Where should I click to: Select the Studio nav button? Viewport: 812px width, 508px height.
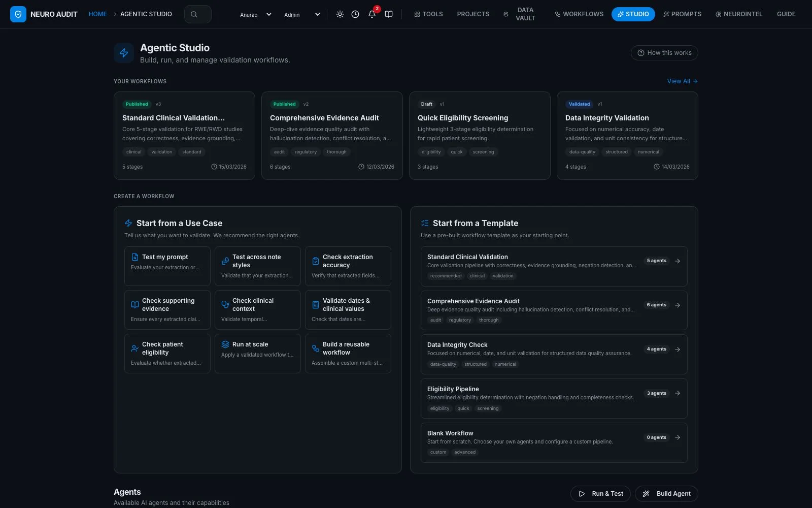(x=633, y=14)
